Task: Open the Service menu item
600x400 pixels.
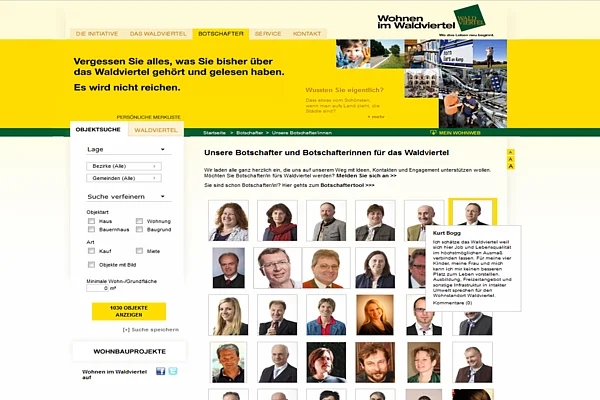Action: tap(267, 33)
